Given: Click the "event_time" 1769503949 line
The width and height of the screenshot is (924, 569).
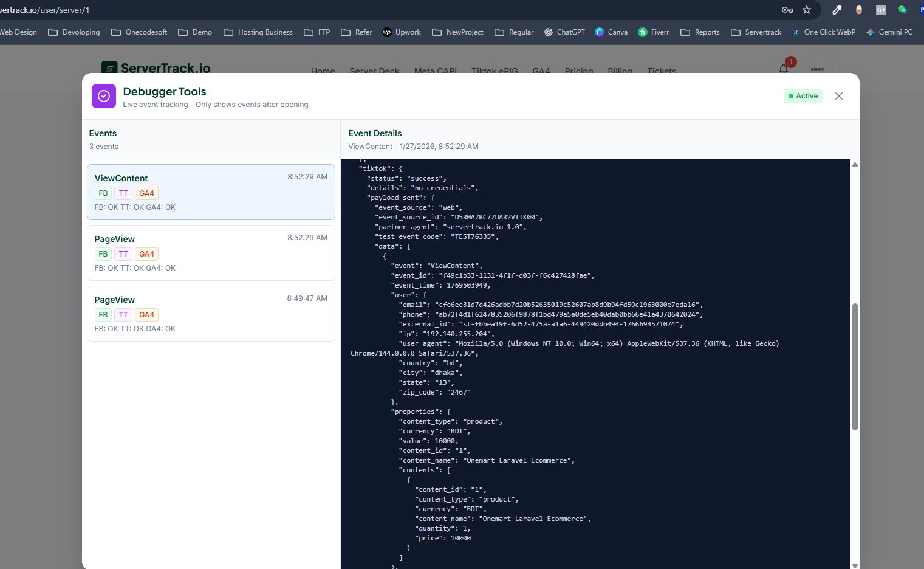Looking at the screenshot, I should point(440,285).
